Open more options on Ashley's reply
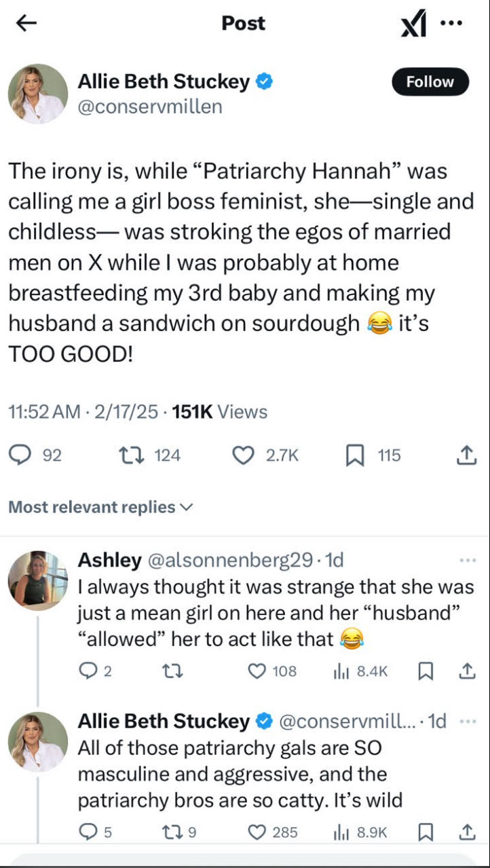Viewport: 490px width, 868px height. pyautogui.click(x=468, y=561)
